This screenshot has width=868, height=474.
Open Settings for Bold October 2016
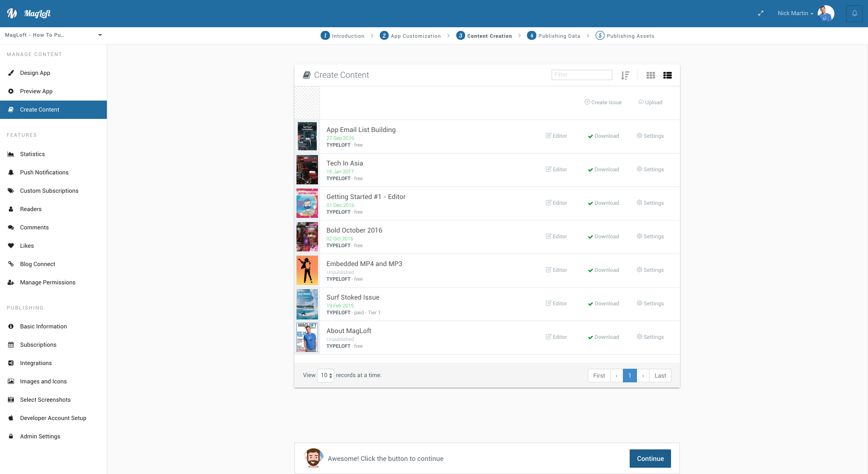pyautogui.click(x=650, y=236)
